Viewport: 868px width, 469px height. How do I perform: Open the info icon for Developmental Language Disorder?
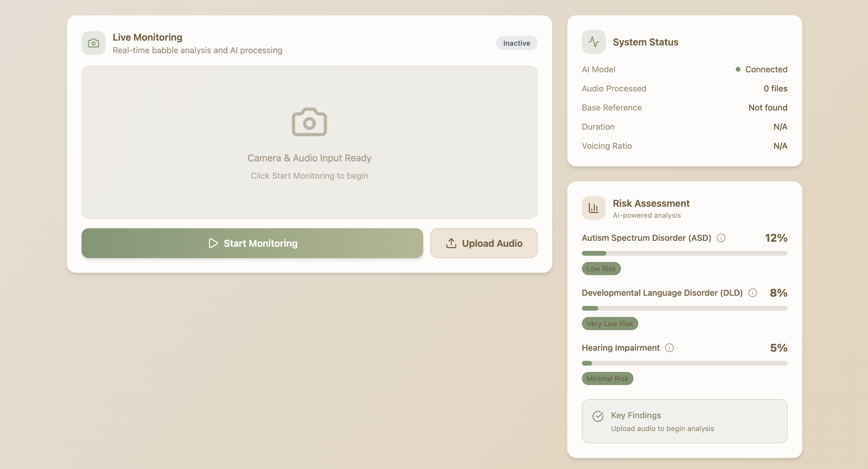[x=752, y=293]
